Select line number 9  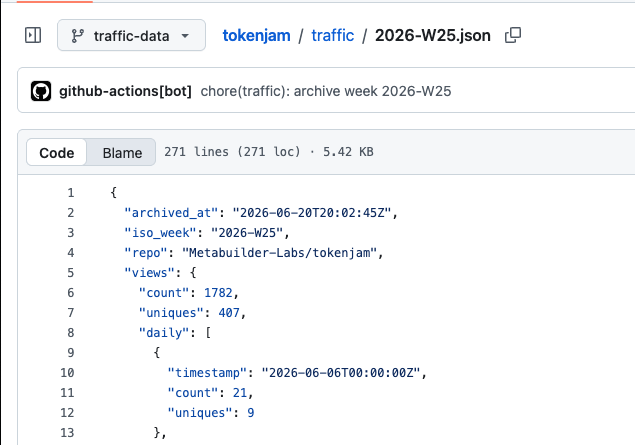[71, 353]
